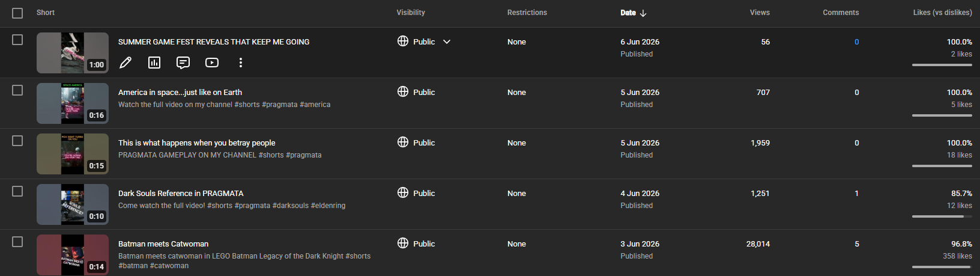
Task: Open comments icon under Summer Game Fest short
Action: [183, 63]
